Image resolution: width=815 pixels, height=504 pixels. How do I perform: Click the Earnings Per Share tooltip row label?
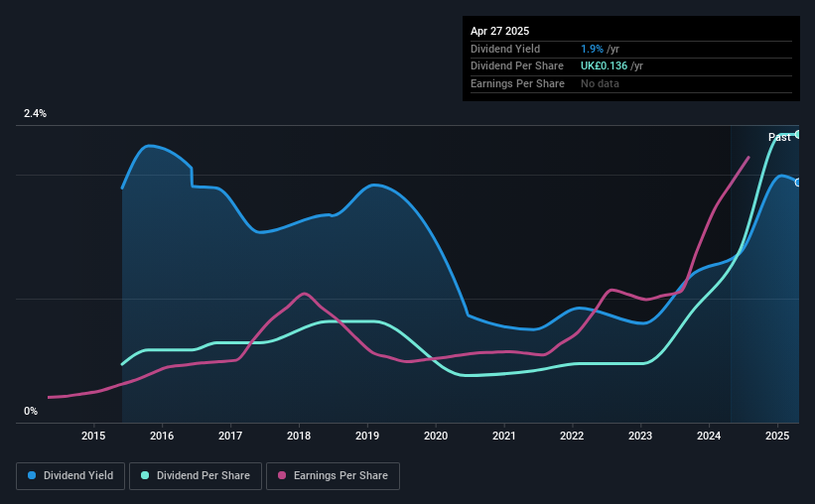[x=517, y=83]
